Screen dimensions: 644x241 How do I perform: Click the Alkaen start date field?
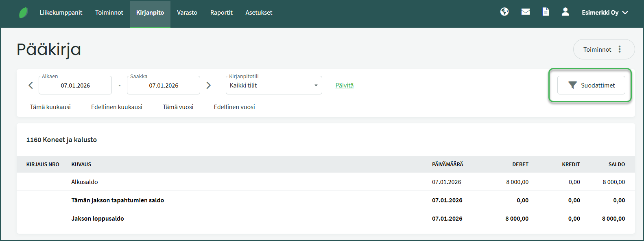tap(75, 85)
